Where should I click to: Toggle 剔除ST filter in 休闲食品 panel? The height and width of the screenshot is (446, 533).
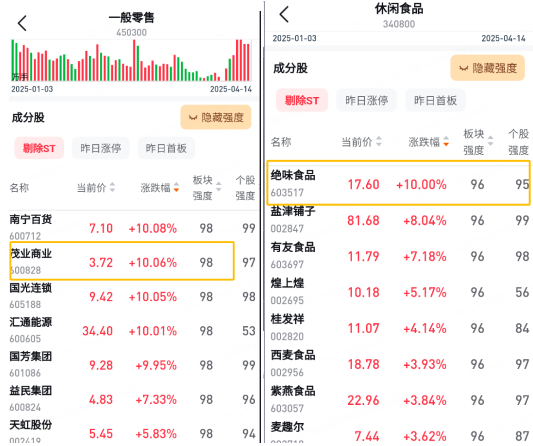[302, 100]
